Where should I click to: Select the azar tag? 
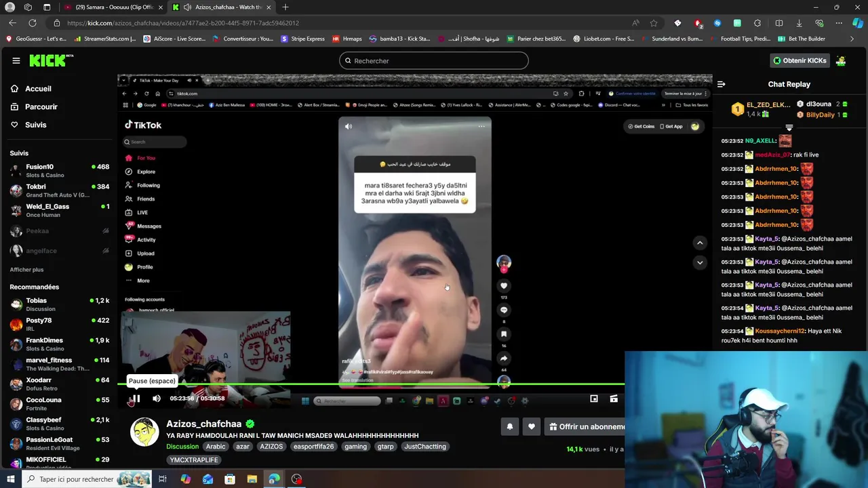[243, 447]
